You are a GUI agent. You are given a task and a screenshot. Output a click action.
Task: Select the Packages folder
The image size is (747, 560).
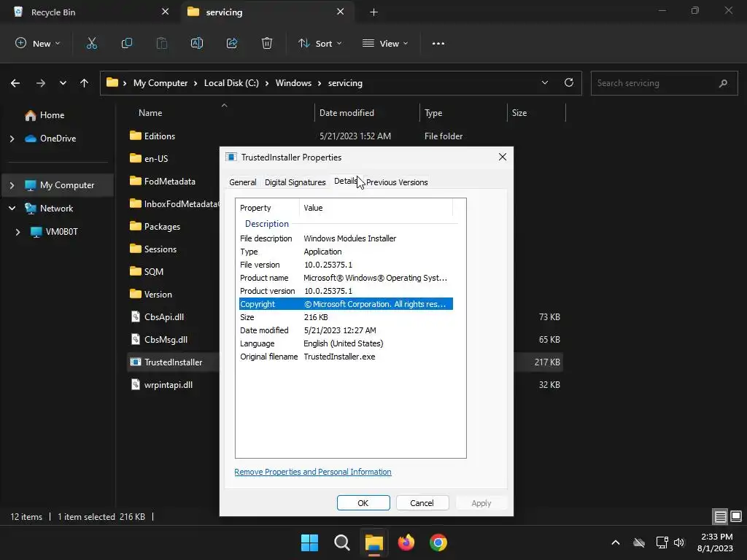click(x=162, y=227)
